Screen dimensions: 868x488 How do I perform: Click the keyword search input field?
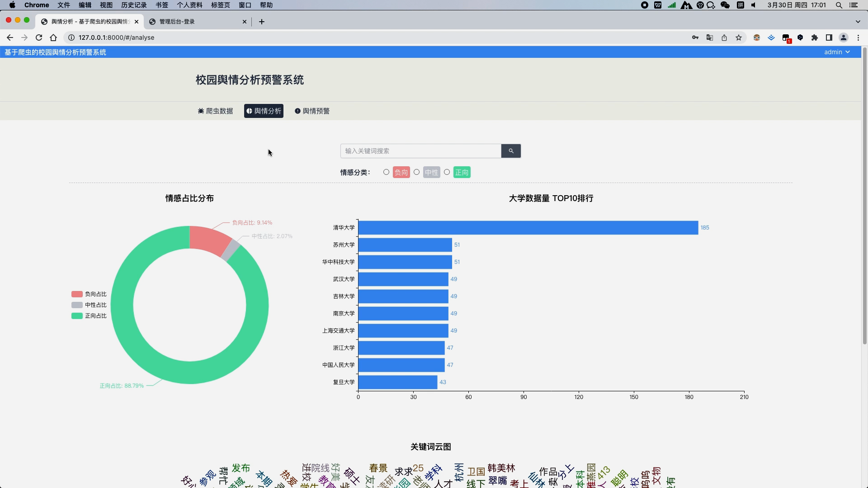(x=420, y=151)
